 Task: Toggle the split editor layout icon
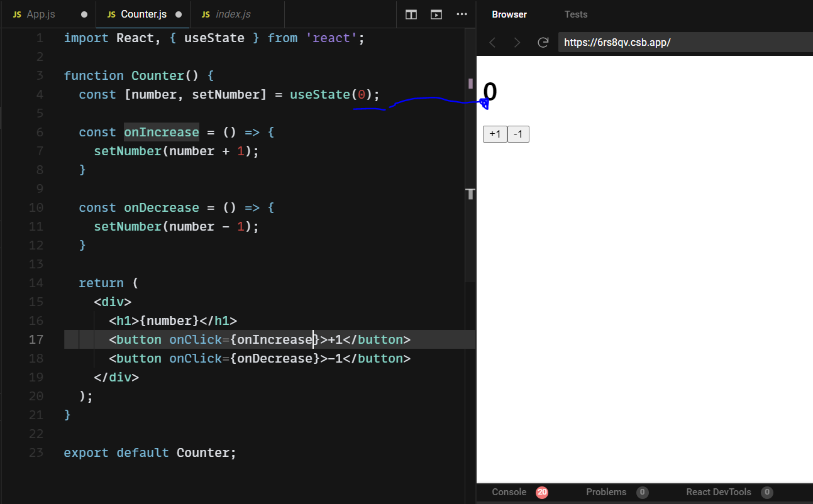tap(411, 14)
